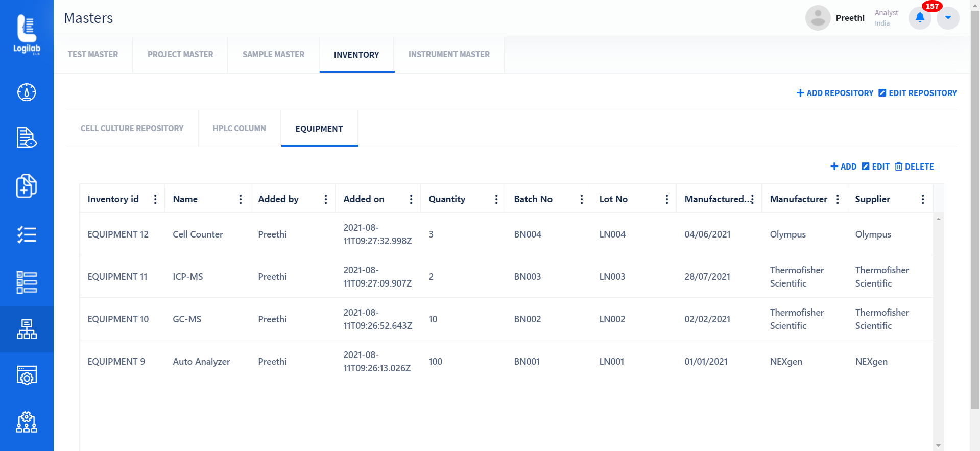The height and width of the screenshot is (451, 980).
Task: Expand the user profile dropdown arrow
Action: click(948, 18)
